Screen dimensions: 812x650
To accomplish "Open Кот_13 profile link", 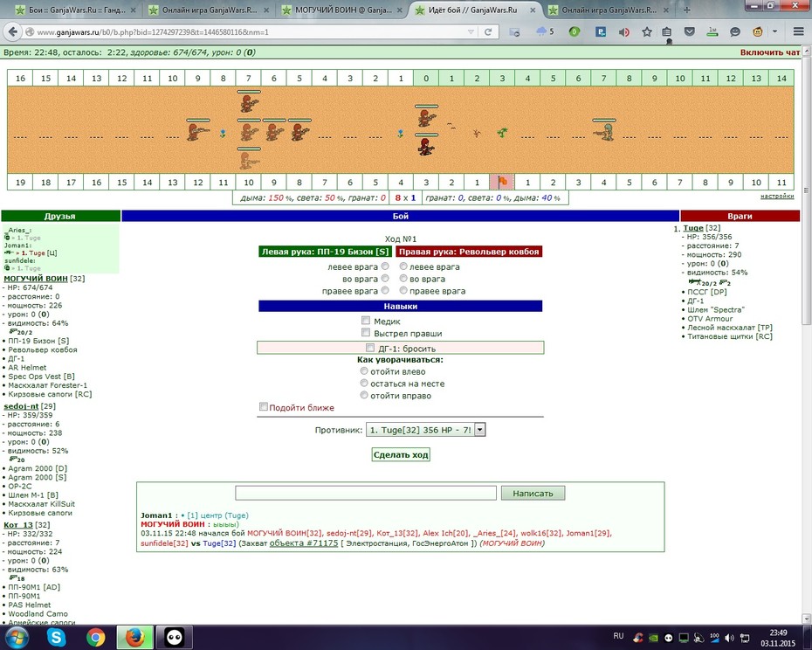I will pyautogui.click(x=18, y=524).
